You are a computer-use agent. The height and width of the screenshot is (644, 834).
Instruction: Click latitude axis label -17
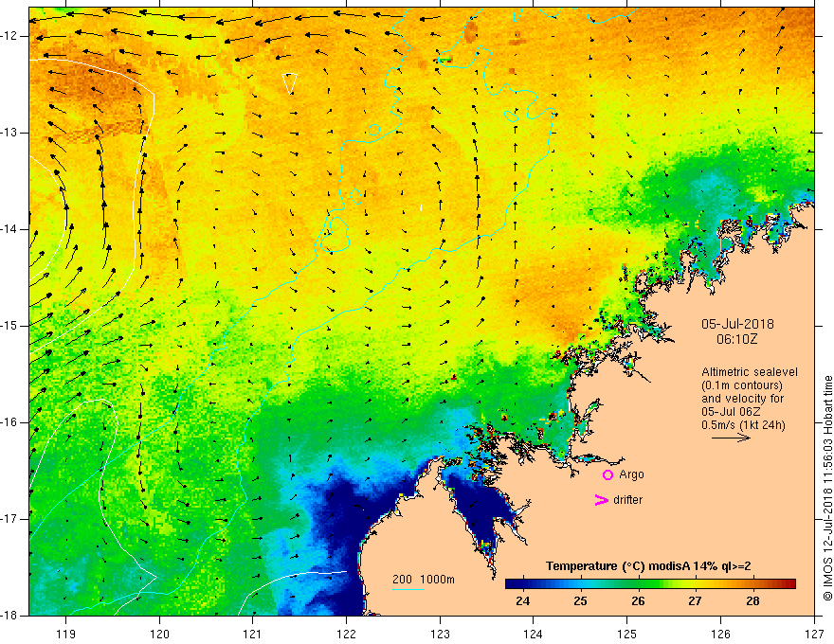tap(10, 519)
